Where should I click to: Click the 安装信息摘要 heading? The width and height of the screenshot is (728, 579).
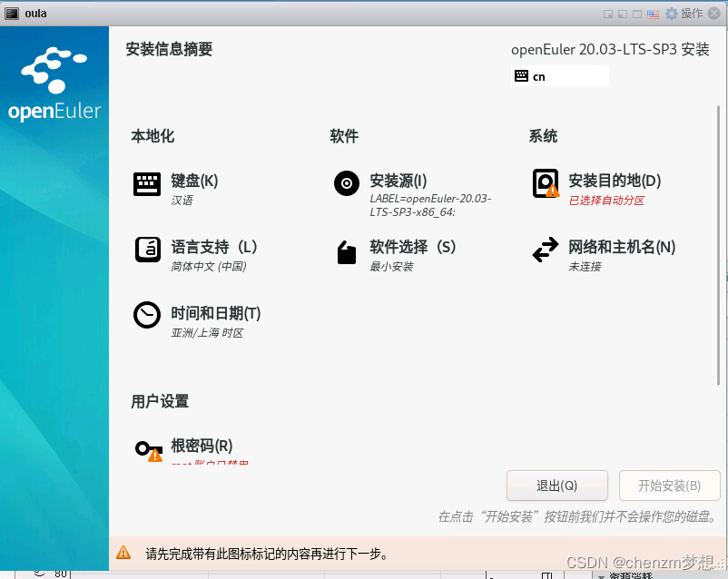pos(169,49)
